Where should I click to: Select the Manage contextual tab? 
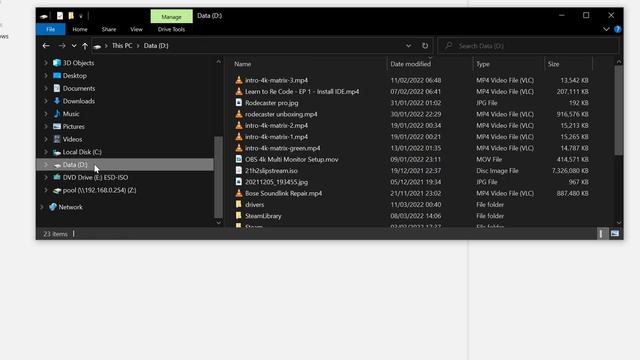tap(171, 16)
